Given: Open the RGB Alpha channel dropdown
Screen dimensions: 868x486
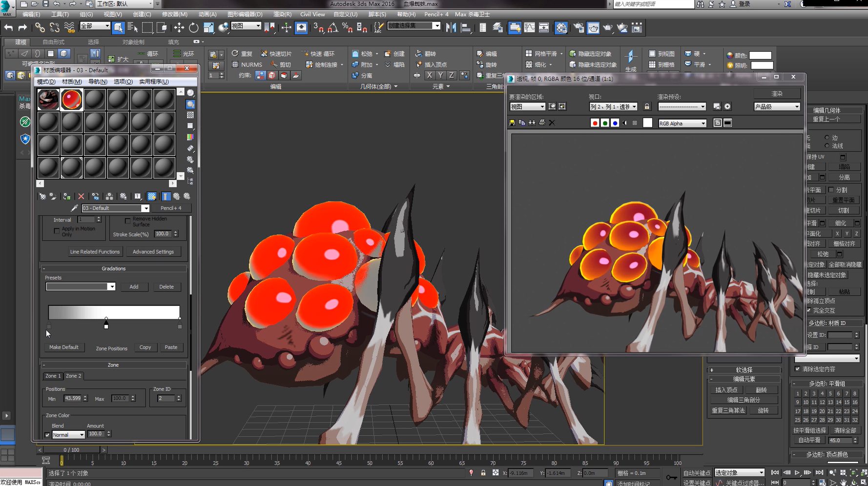Looking at the screenshot, I should [x=682, y=123].
